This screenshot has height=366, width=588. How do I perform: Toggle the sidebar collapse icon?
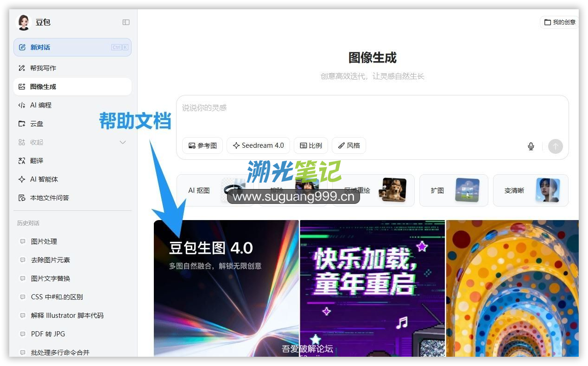[x=126, y=22]
